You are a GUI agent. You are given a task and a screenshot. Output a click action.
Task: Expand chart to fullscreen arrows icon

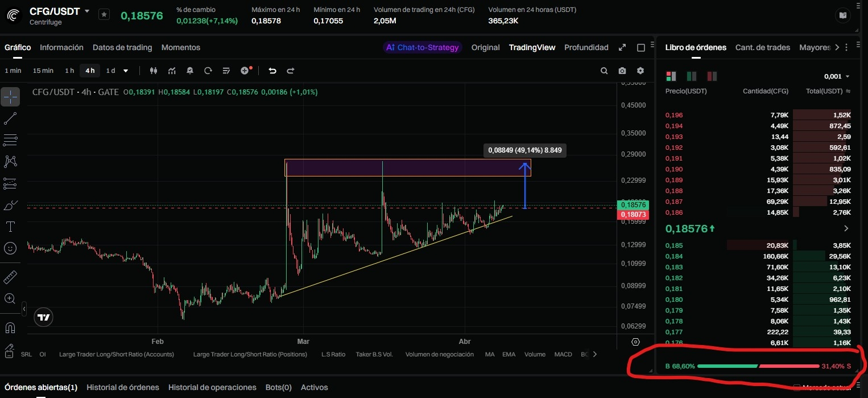(622, 47)
